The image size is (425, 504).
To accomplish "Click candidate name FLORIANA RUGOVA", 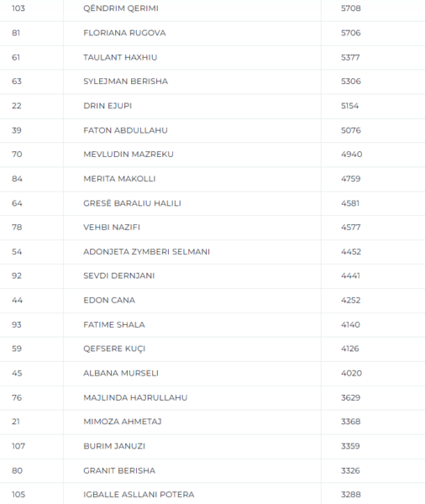I will click(x=124, y=33).
